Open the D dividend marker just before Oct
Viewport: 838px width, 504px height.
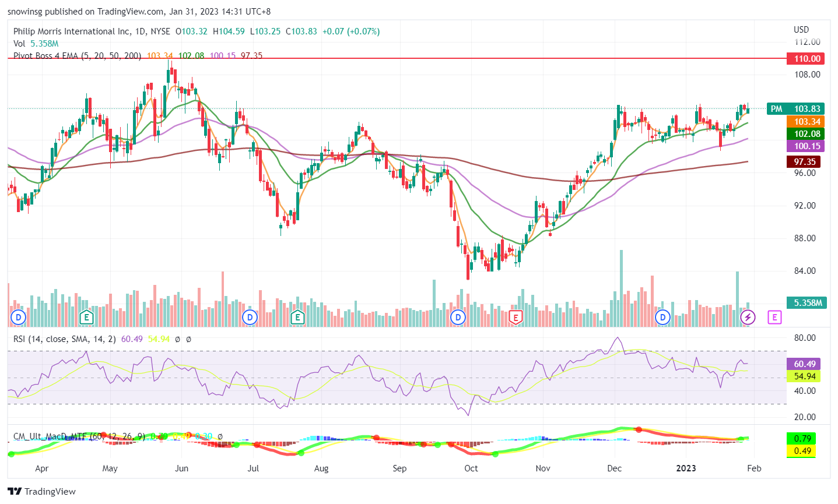[458, 318]
